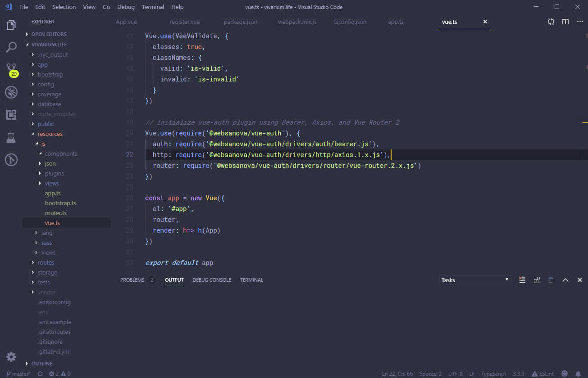The image size is (588, 378).
Task: Click the ESLint status bar item
Action: click(x=543, y=373)
